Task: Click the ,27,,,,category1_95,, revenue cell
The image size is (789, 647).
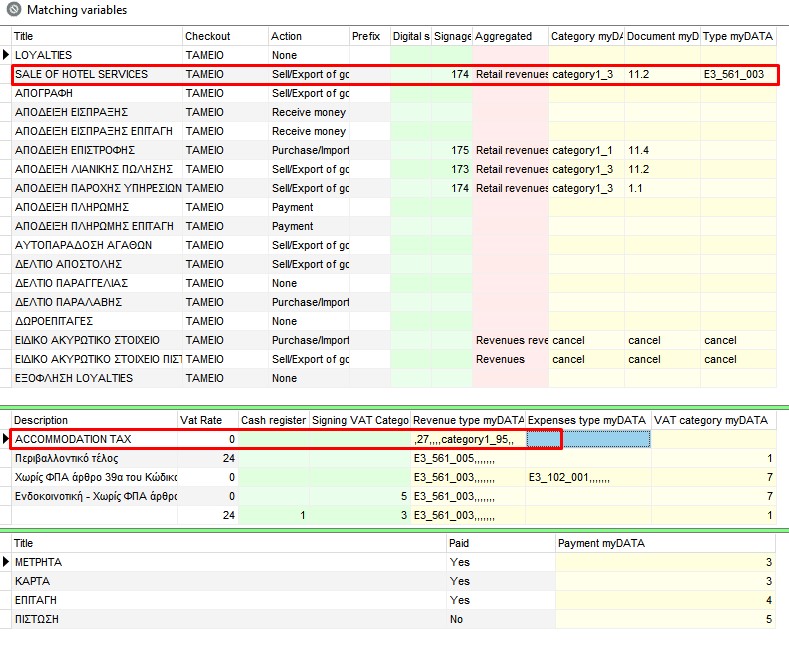Action: click(468, 439)
